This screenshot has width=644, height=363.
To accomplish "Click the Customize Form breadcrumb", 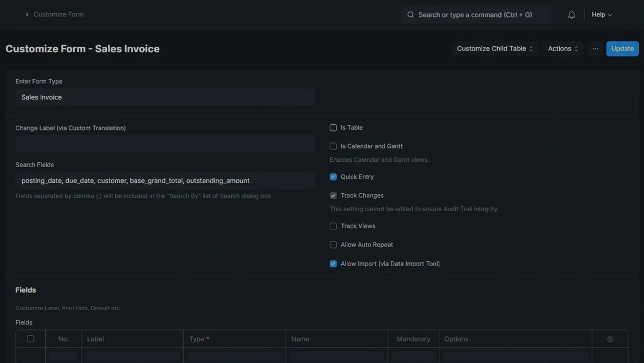I will pos(58,14).
